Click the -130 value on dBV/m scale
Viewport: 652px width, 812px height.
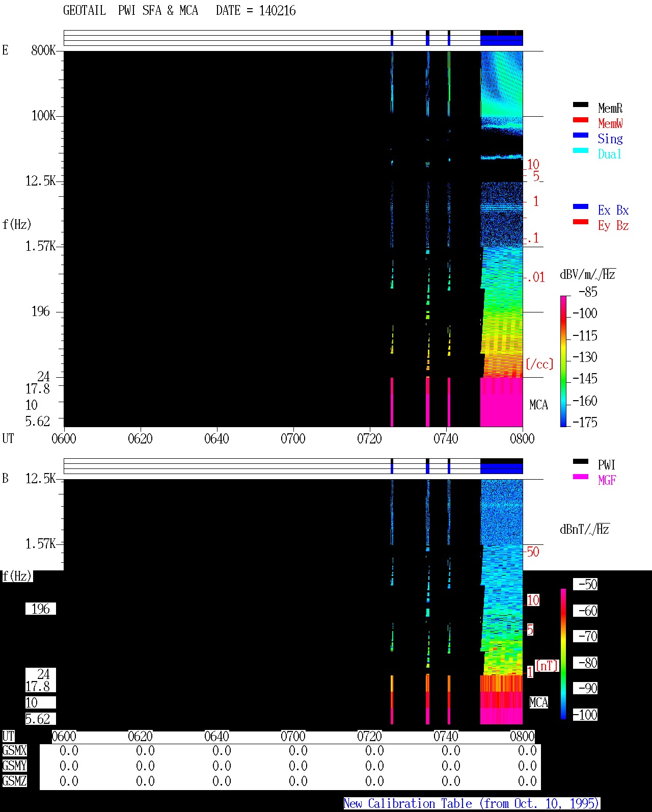[x=585, y=357]
